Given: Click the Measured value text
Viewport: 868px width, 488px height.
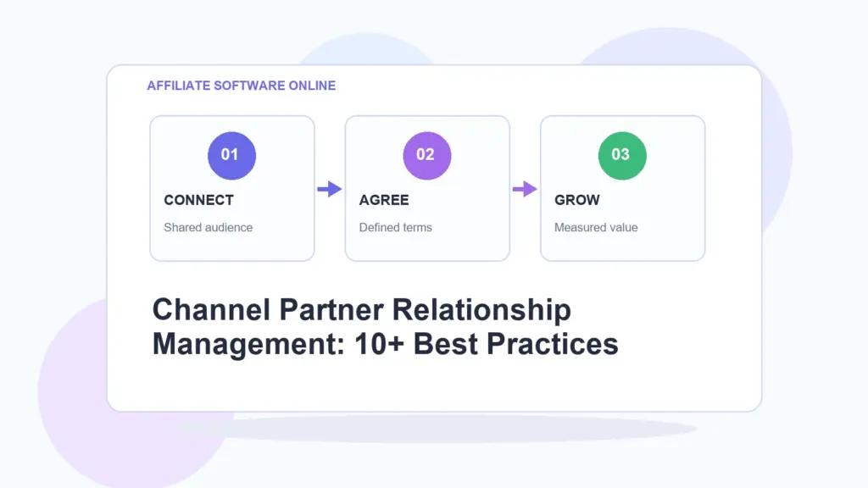Looking at the screenshot, I should 596,227.
